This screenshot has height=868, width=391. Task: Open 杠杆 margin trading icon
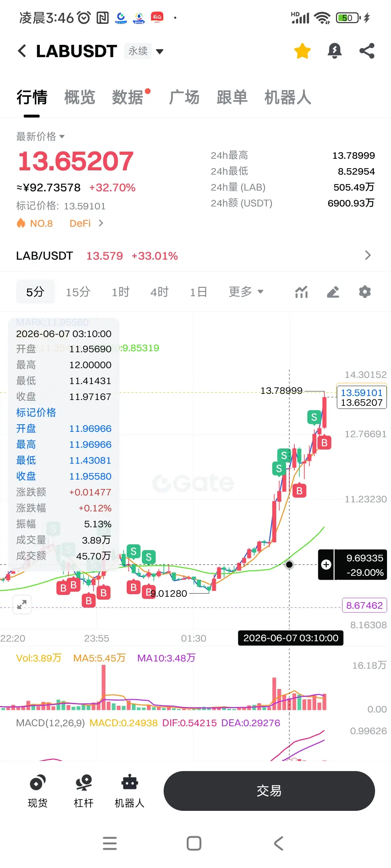[84, 791]
